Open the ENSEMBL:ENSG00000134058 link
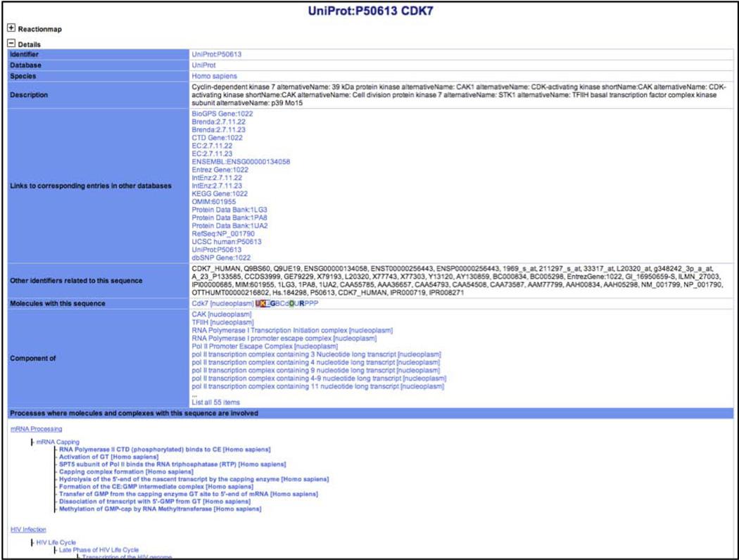Viewport: 739px width, 560px height. click(x=241, y=162)
